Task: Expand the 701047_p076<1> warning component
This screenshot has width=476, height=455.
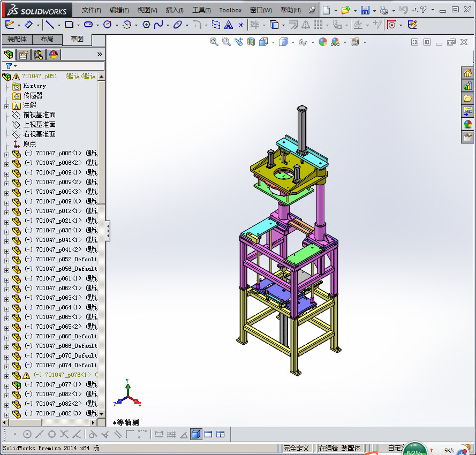Action: pos(6,376)
